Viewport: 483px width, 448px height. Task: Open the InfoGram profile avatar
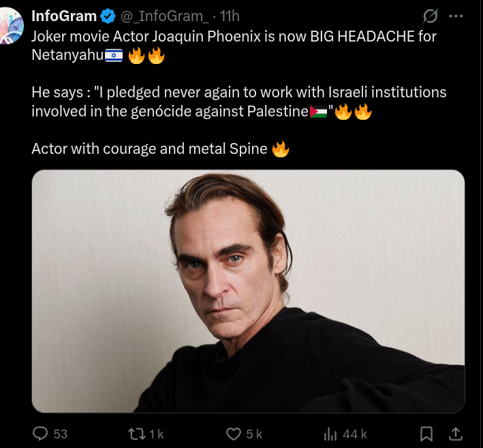tap(12, 26)
